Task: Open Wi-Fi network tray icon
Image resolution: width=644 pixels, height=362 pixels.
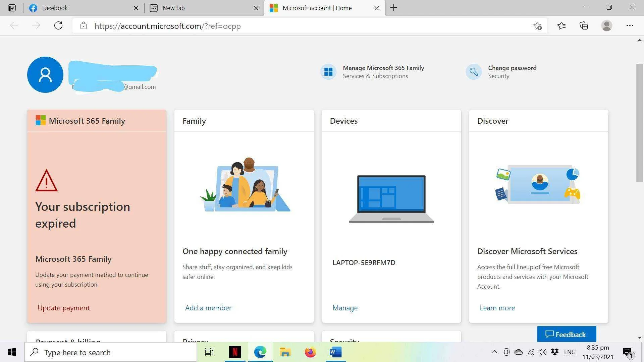Action: click(531, 352)
